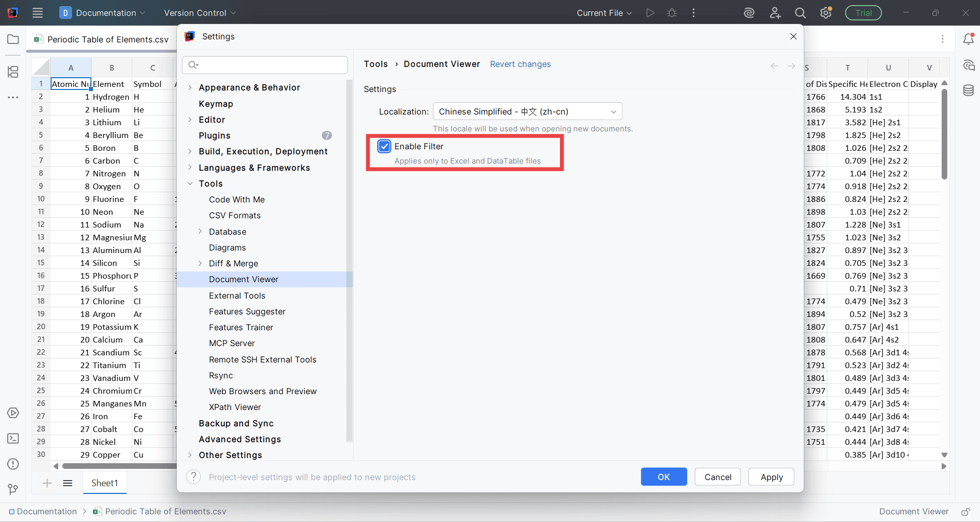Click the Revert changes link

(520, 64)
